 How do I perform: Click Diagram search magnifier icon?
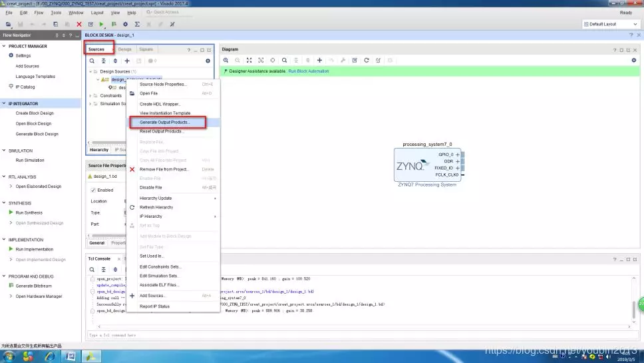(284, 60)
